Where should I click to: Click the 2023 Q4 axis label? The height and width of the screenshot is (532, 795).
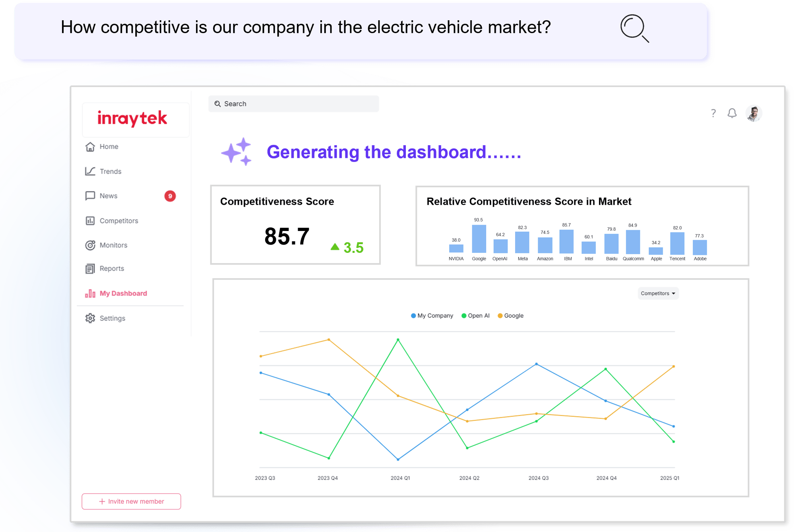328,478
